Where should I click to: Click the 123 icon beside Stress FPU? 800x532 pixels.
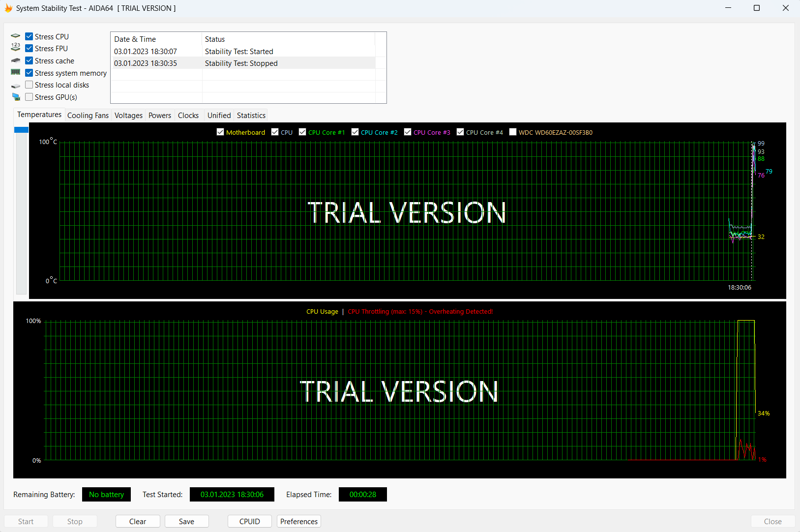(x=16, y=48)
